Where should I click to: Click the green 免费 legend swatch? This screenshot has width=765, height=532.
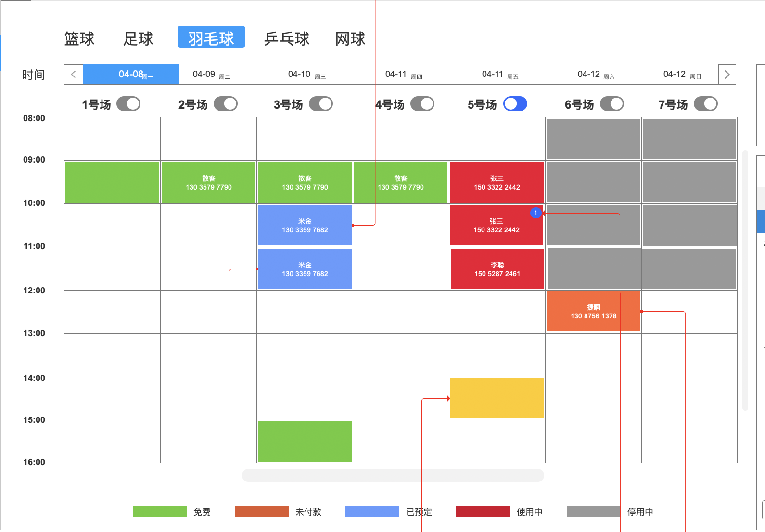pos(159,511)
